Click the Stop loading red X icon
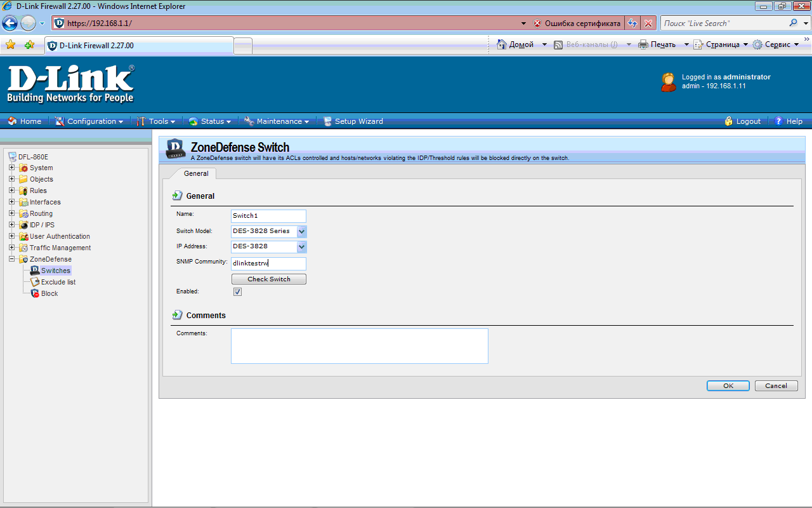 [648, 23]
